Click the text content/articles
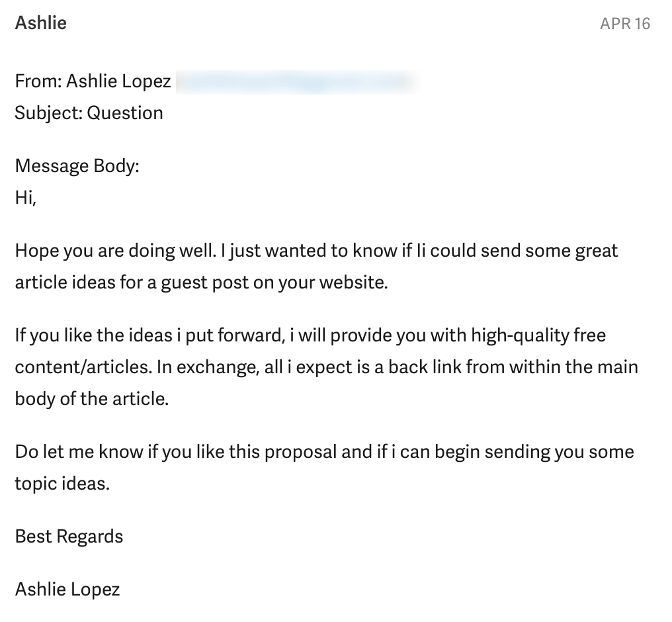This screenshot has height=622, width=672. pos(82,366)
